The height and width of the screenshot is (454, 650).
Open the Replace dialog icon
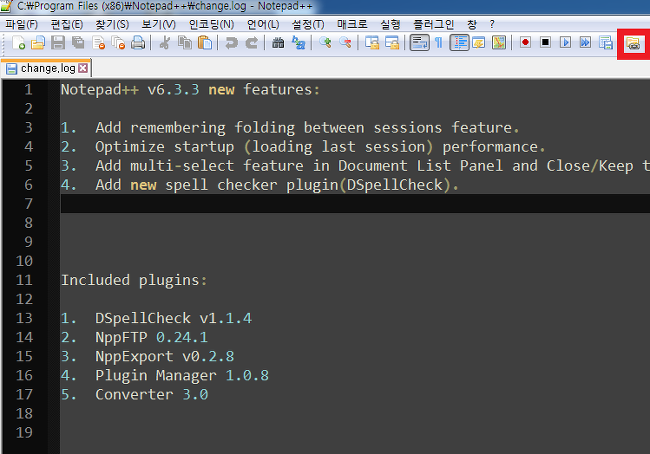(298, 43)
